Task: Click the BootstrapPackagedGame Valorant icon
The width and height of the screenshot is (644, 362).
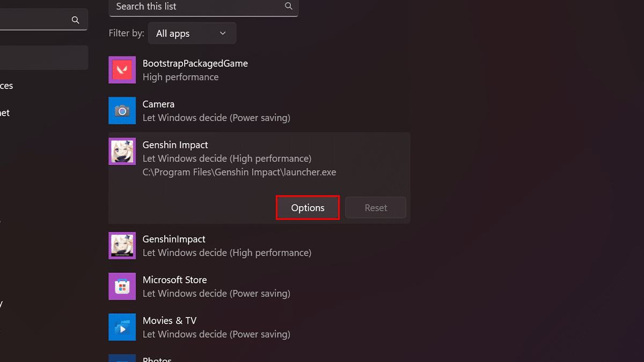Action: pos(122,70)
